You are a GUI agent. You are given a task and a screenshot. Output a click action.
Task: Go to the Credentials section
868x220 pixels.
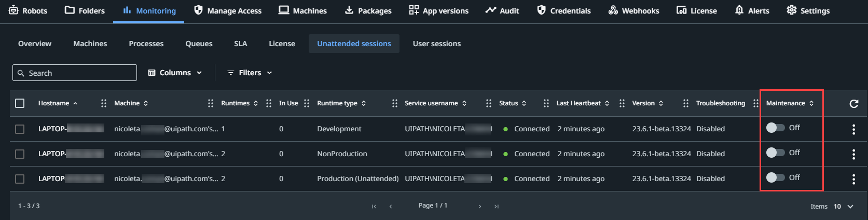pyautogui.click(x=563, y=10)
